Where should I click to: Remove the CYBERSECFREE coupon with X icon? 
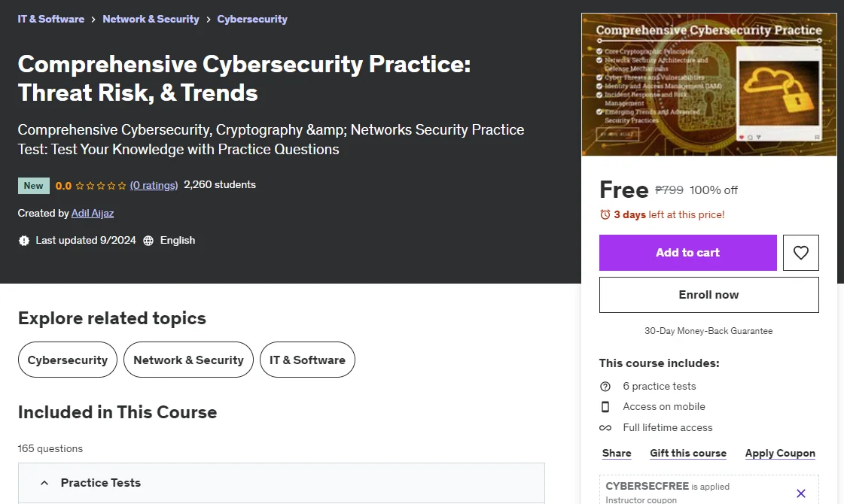point(800,493)
